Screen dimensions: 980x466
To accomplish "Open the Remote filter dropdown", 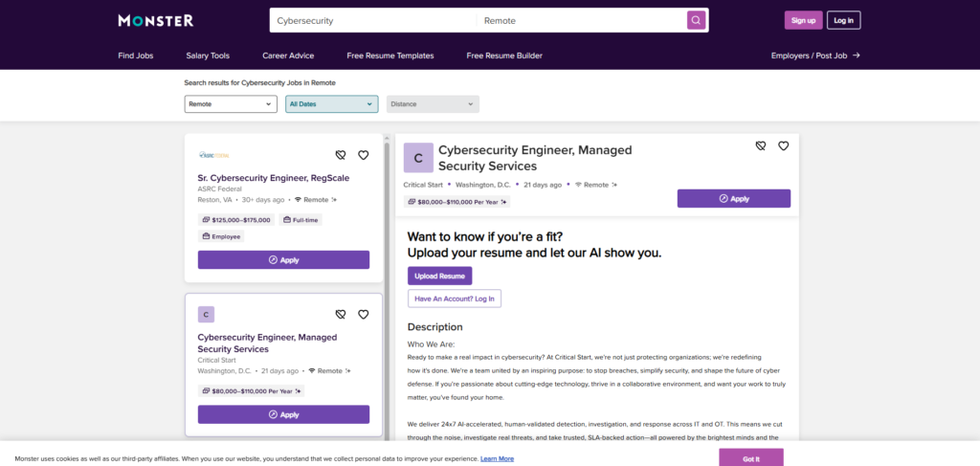I will click(231, 103).
